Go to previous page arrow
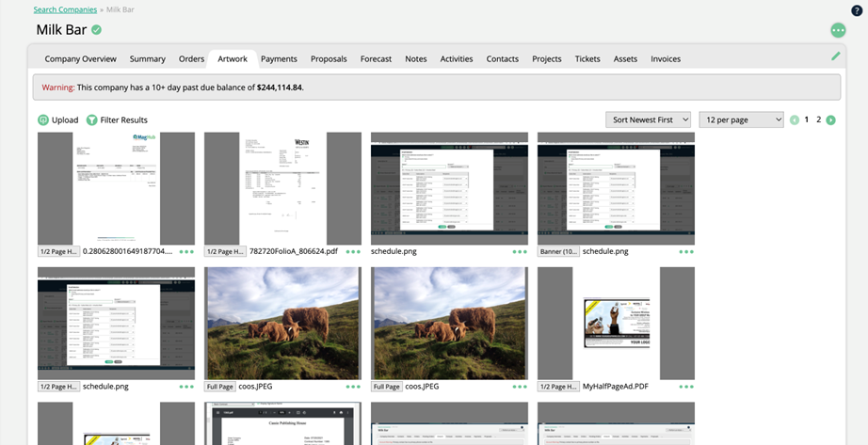This screenshot has width=868, height=445. pyautogui.click(x=795, y=120)
